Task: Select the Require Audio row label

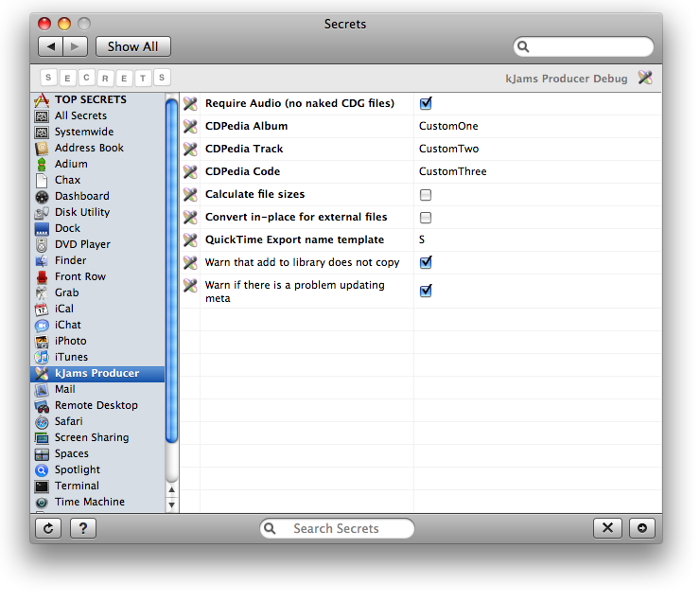Action: pos(300,103)
